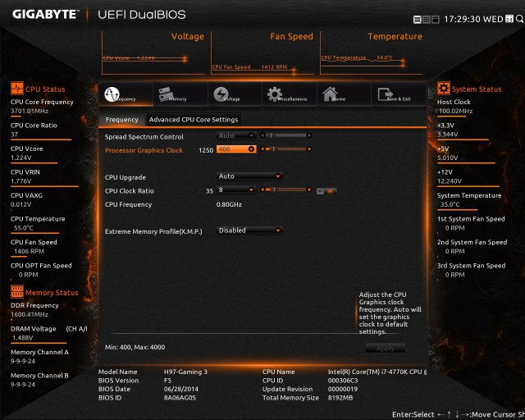Viewport: 525px width, 420px height.
Task: Click the DRAM Voltage 1.488V reading
Action: point(22,338)
